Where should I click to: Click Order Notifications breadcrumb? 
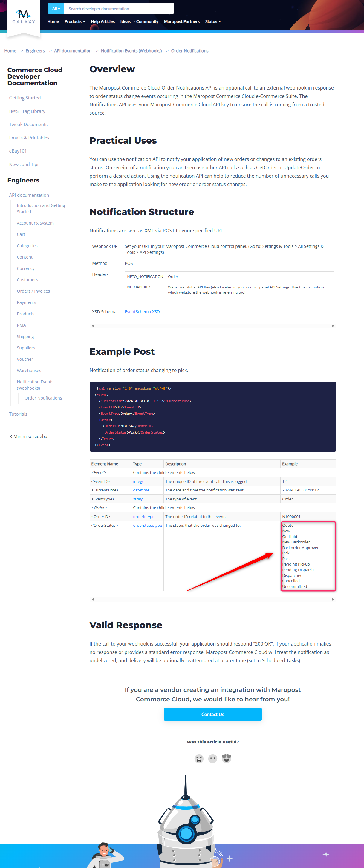189,51
